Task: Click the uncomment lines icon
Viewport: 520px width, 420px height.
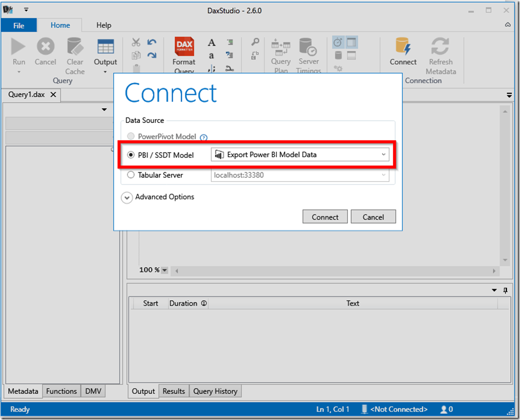Action: 229,54
